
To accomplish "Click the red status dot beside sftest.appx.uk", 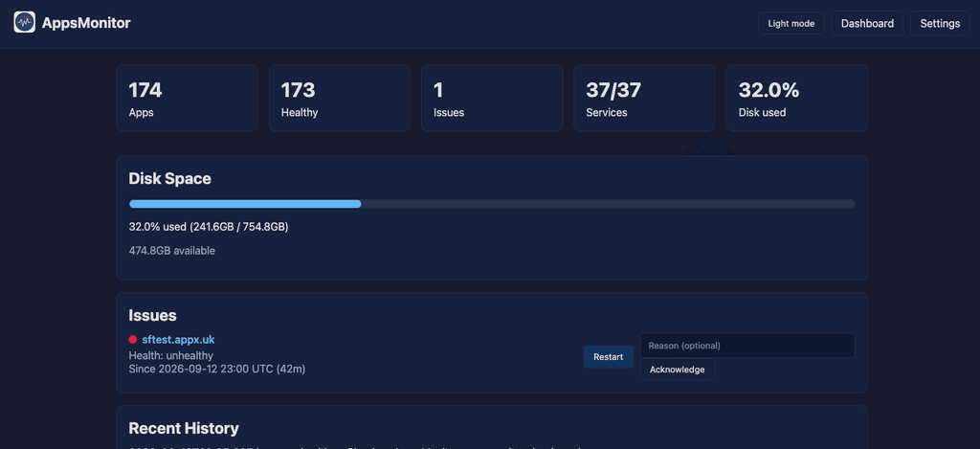I will pyautogui.click(x=132, y=340).
